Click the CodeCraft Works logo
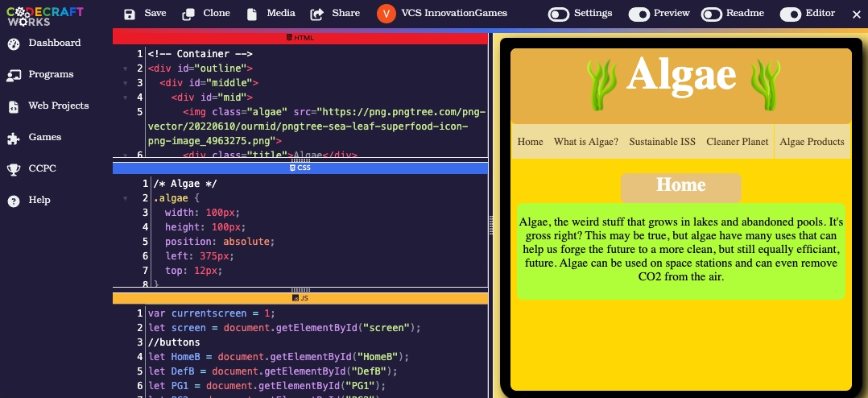The width and height of the screenshot is (868, 398). click(44, 15)
